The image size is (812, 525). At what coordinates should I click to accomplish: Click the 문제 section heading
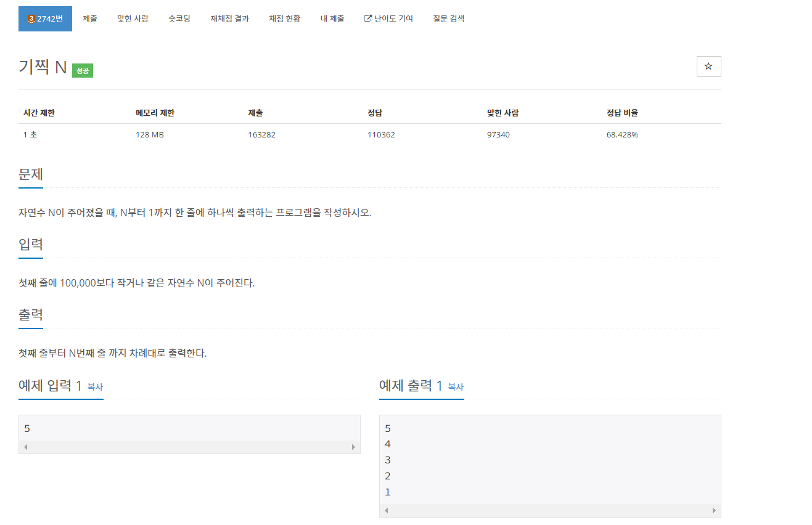(31, 174)
